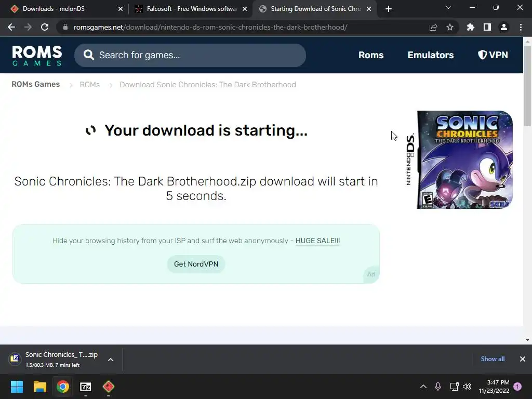Open the VPN menu item
The image size is (532, 399).
pyautogui.click(x=493, y=55)
